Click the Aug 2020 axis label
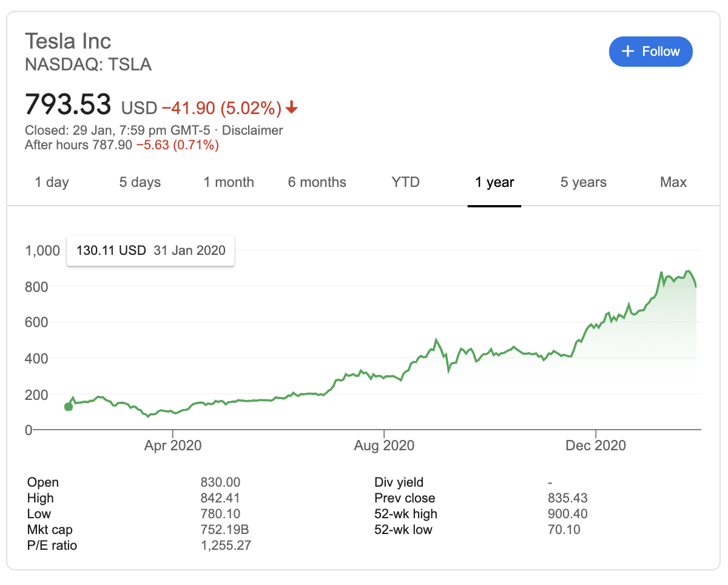The image size is (728, 585). pyautogui.click(x=384, y=445)
